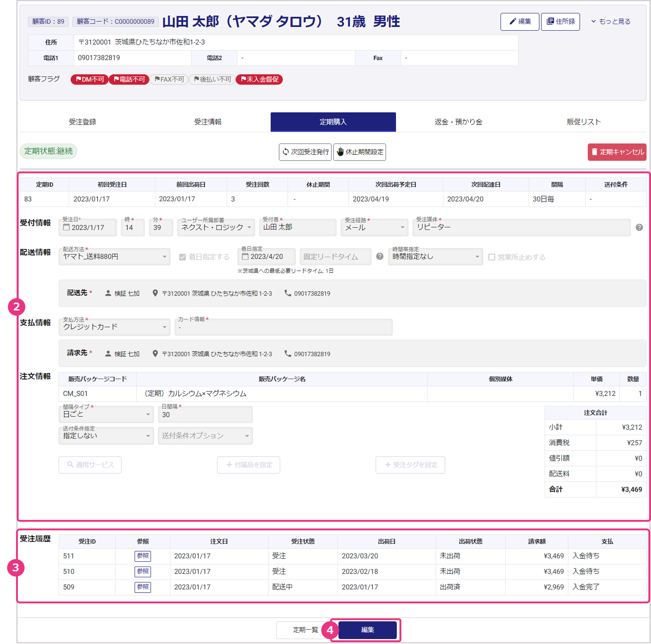Click 休止期間設定 hand icon button
This screenshot has height=644, width=651.
pyautogui.click(x=359, y=152)
